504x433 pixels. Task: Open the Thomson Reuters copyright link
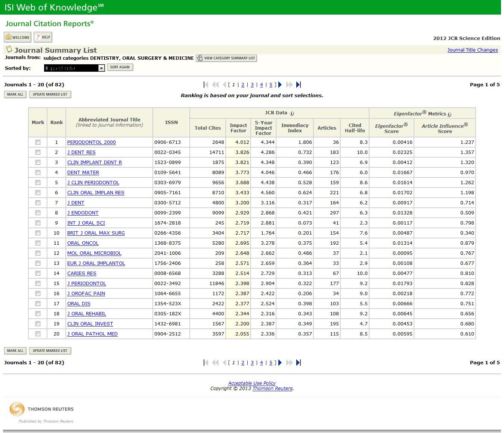coord(272,389)
